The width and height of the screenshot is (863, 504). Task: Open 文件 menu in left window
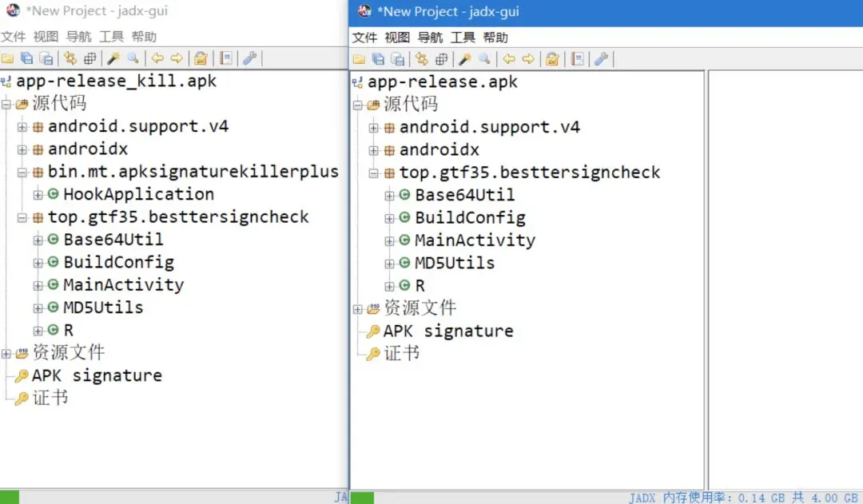coord(14,37)
